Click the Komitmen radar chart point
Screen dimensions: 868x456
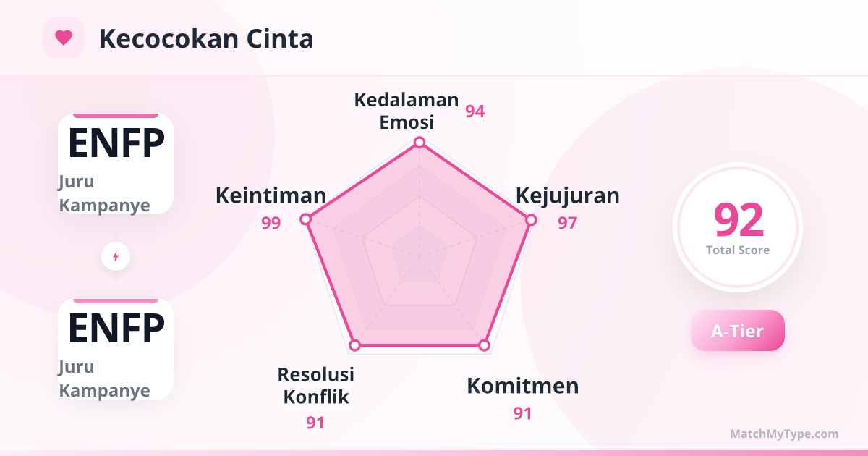(x=485, y=345)
